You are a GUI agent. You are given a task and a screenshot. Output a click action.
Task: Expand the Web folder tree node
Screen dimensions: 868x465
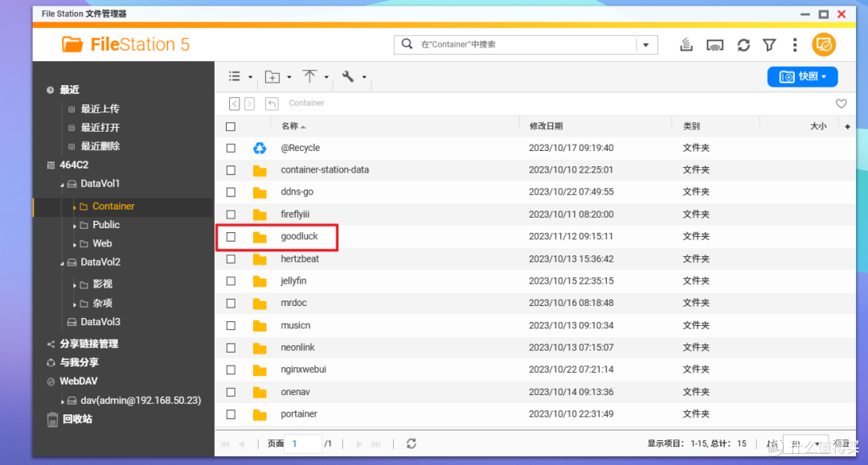(74, 244)
